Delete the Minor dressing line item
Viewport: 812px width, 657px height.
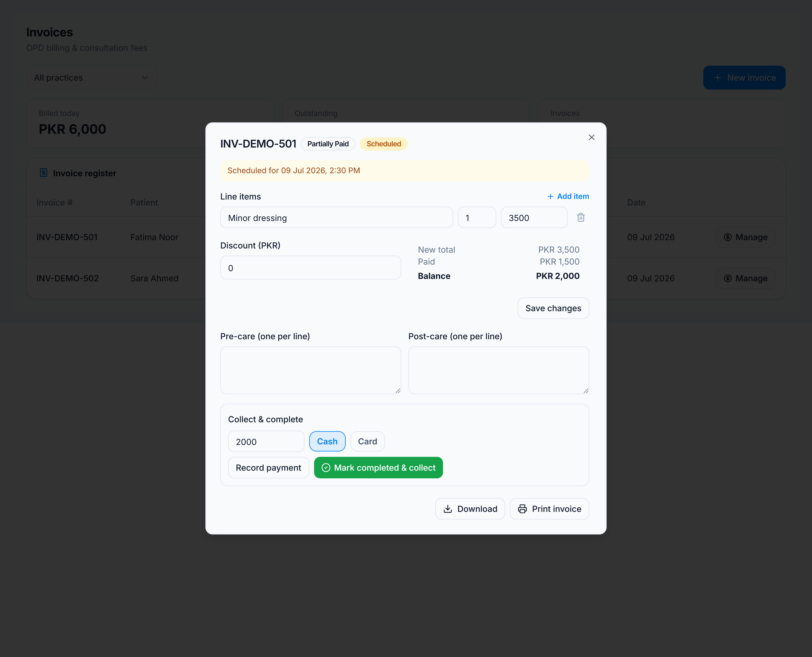(x=581, y=218)
